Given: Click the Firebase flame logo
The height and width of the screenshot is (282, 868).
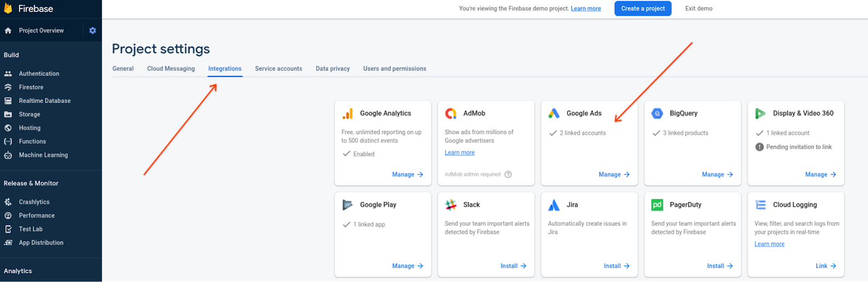Looking at the screenshot, I should 8,9.
